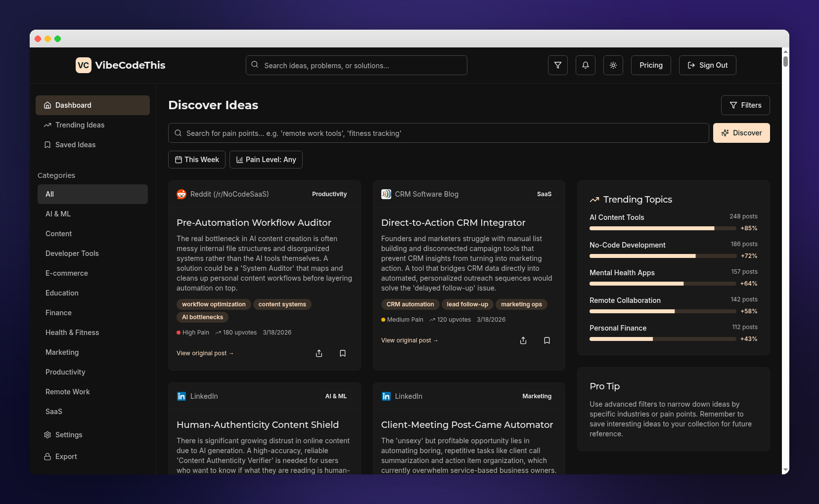Click the Productivity badge on Reddit card
Screen dimensions: 819x504
click(329, 194)
